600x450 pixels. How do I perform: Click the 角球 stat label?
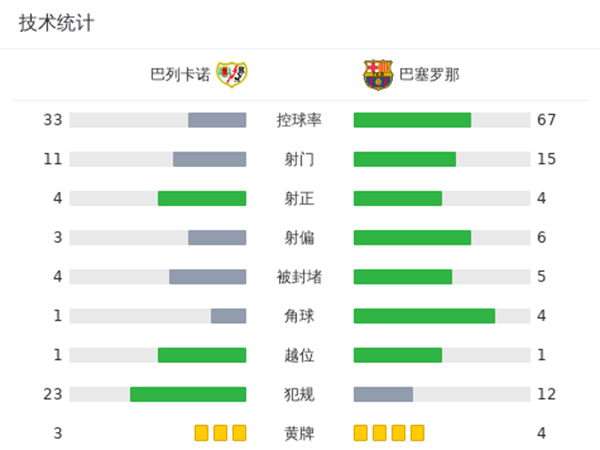(299, 316)
